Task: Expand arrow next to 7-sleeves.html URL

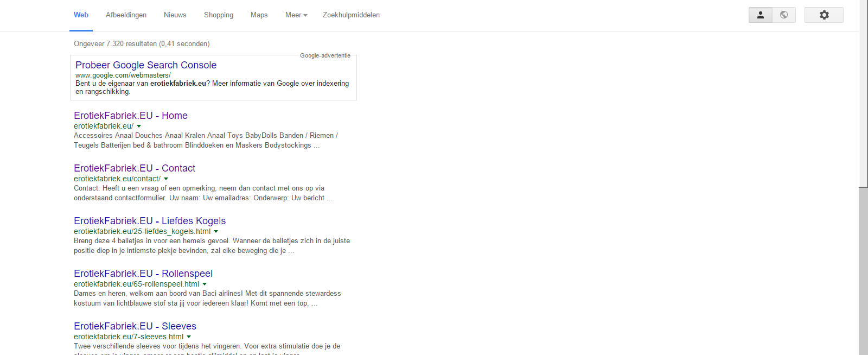Action: pos(189,337)
